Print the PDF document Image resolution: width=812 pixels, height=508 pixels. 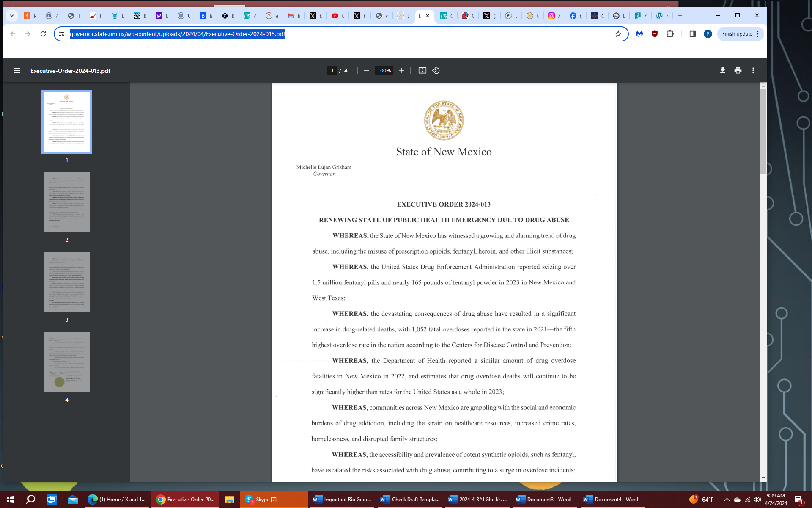[x=738, y=70]
